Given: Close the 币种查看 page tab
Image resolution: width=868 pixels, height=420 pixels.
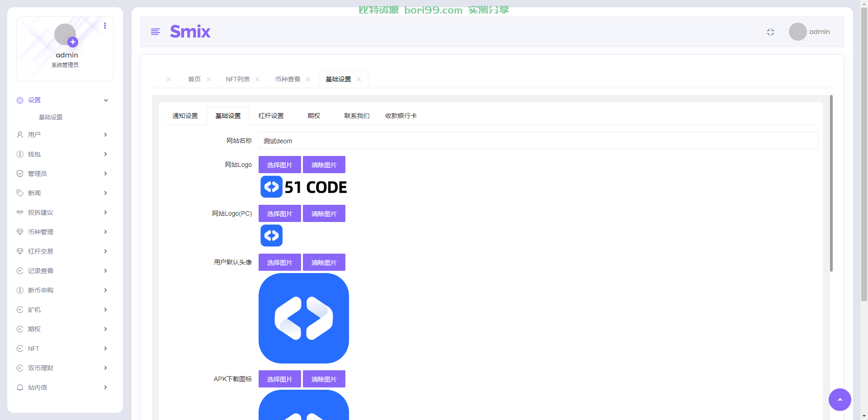Looking at the screenshot, I should coord(308,79).
